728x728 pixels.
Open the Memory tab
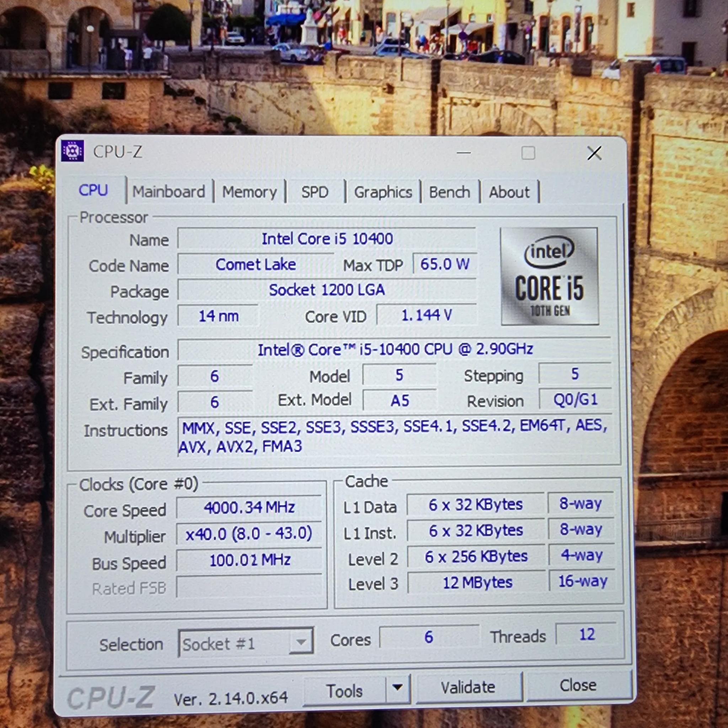pos(250,192)
